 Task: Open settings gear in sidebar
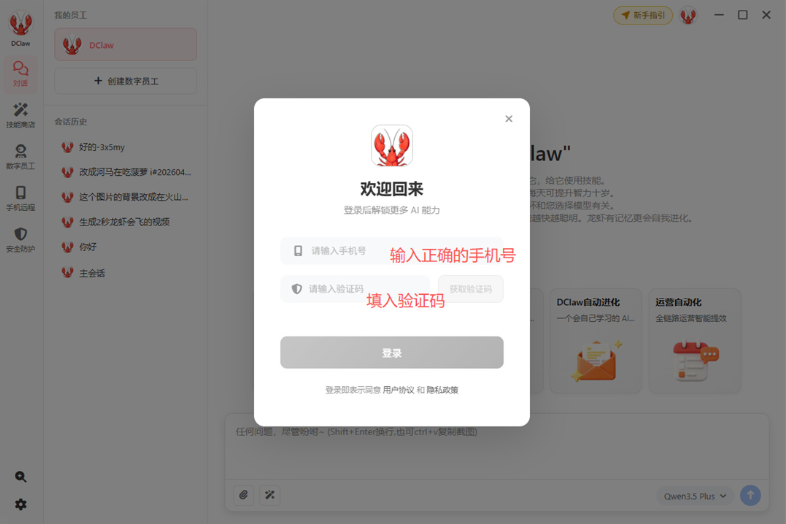[21, 504]
